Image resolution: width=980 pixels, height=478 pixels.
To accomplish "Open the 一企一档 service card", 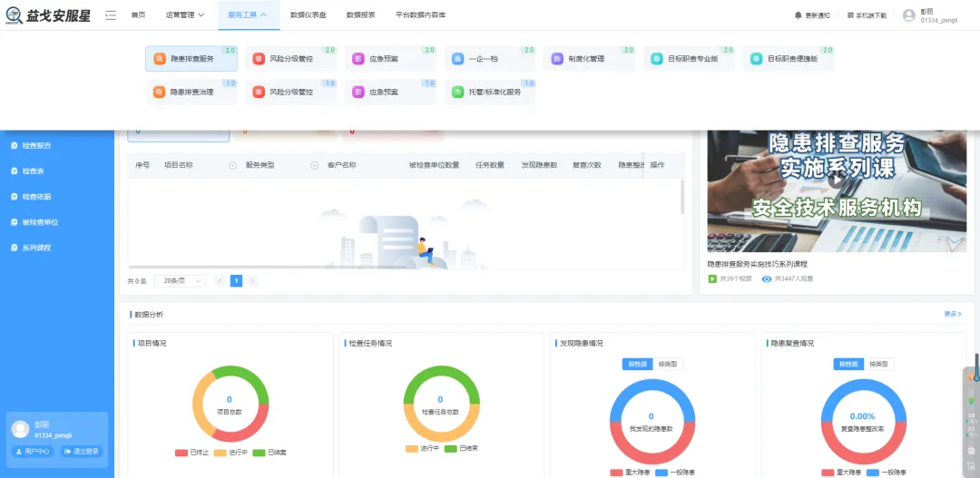I will (x=490, y=59).
